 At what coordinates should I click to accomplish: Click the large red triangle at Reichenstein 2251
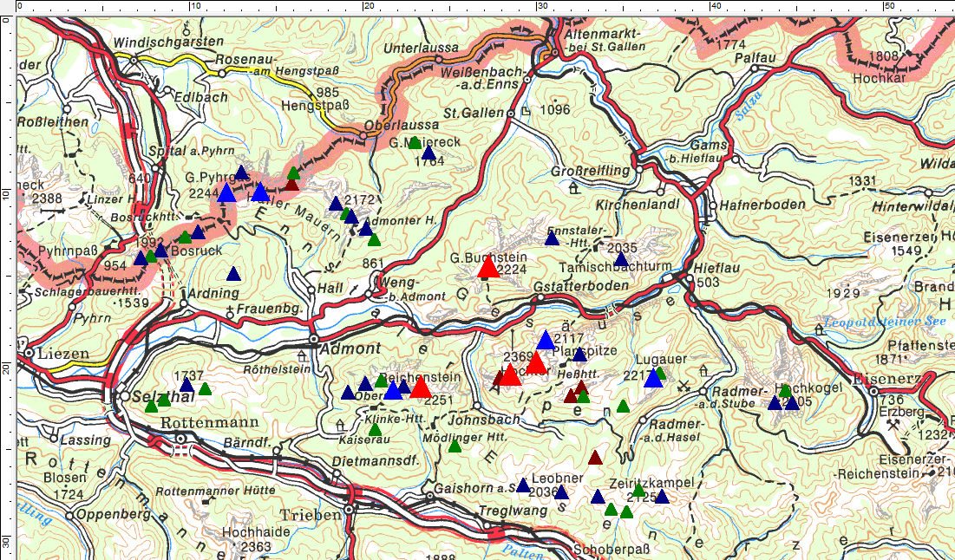[420, 387]
